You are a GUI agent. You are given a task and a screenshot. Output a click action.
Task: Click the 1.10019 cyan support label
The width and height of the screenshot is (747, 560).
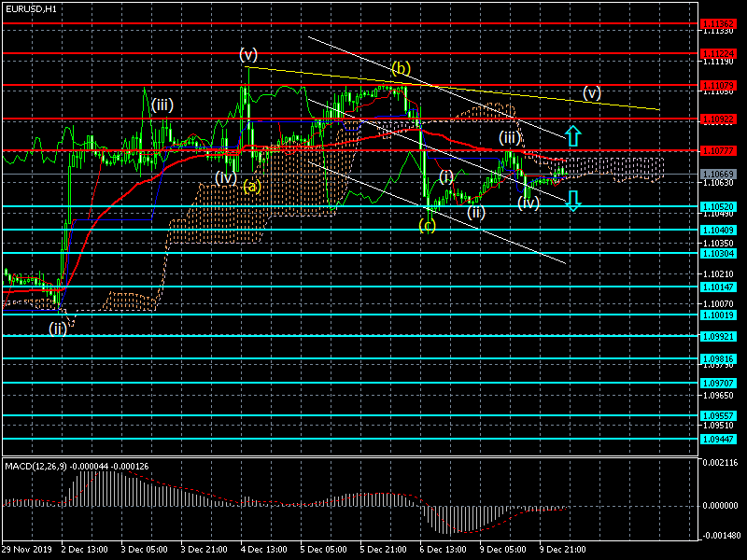point(718,315)
